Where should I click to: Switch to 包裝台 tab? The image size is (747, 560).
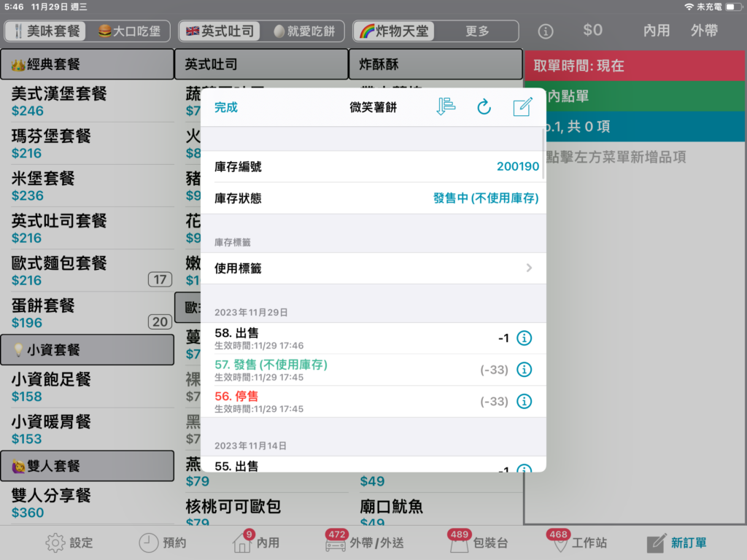(x=479, y=542)
